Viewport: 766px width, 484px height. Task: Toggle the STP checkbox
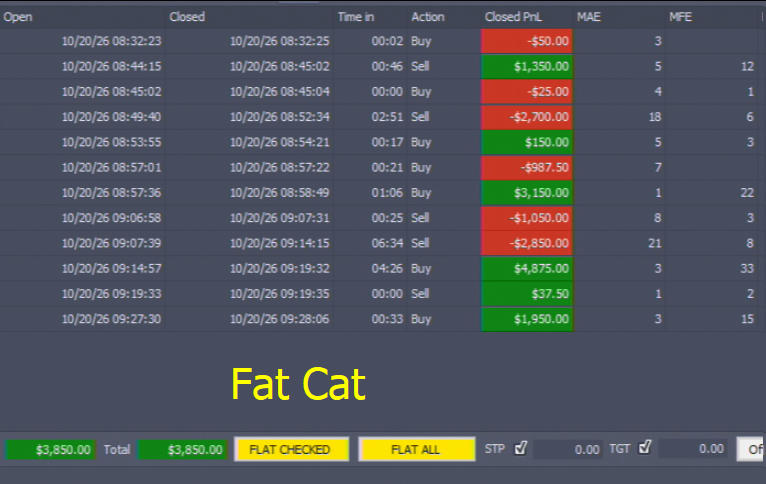tap(521, 448)
